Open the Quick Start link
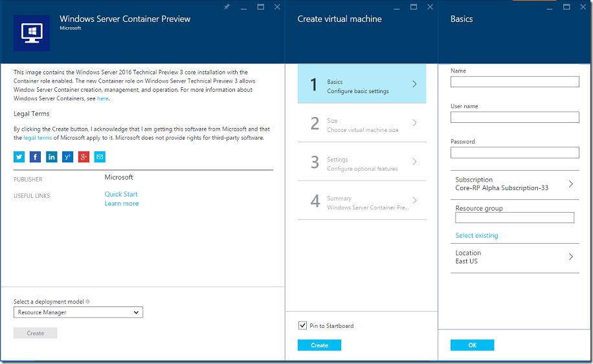593x364 pixels. pyautogui.click(x=121, y=194)
